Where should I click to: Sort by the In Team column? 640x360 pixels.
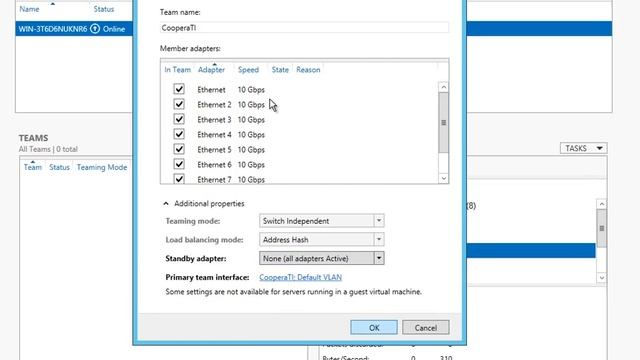coord(178,70)
